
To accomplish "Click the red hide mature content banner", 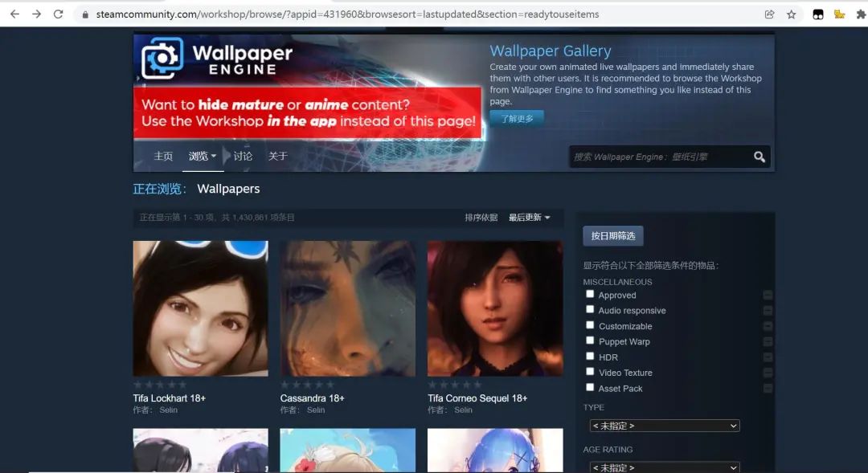I will (x=308, y=113).
